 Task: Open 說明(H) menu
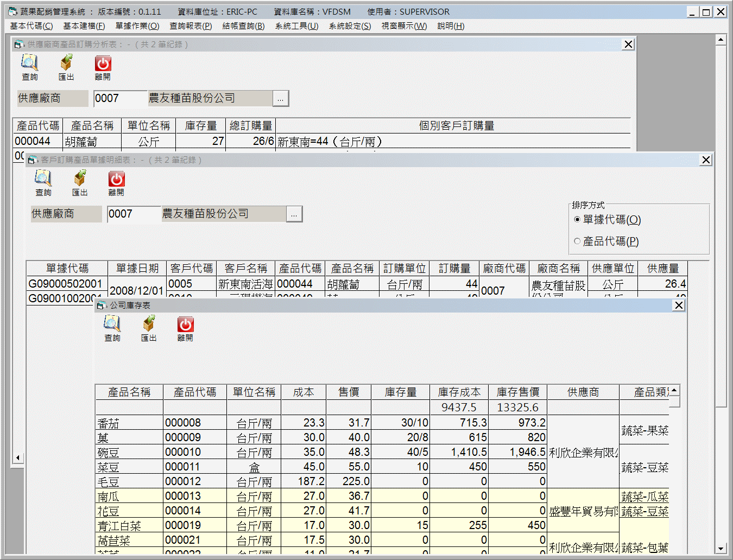pyautogui.click(x=451, y=26)
